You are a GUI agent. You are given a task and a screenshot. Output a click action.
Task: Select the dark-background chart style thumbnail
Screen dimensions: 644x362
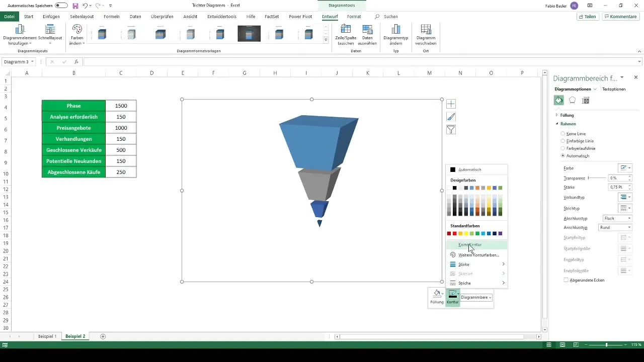coord(249,34)
